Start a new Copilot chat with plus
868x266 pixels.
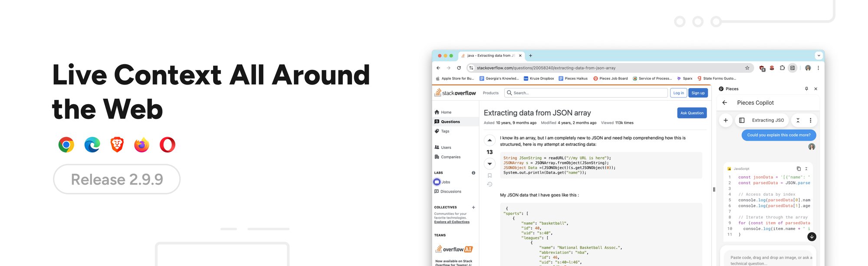click(x=726, y=120)
